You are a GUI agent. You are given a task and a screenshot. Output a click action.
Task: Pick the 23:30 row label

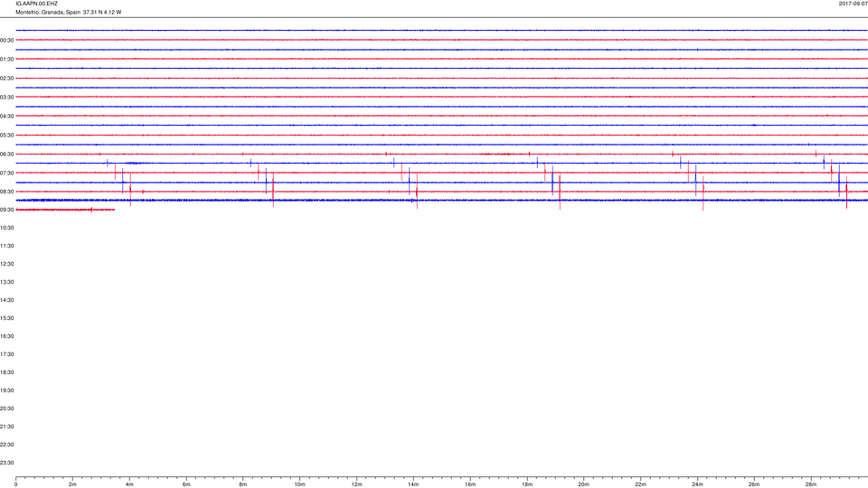tap(6, 463)
